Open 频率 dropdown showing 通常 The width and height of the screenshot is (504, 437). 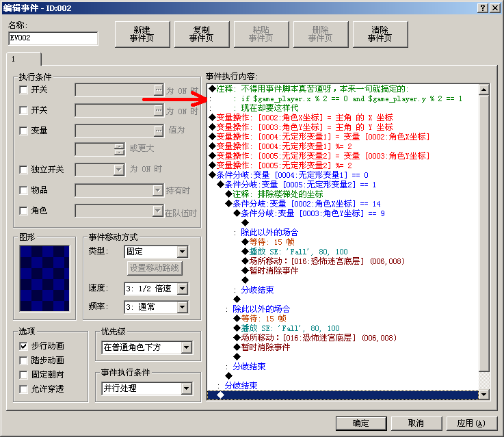(183, 307)
